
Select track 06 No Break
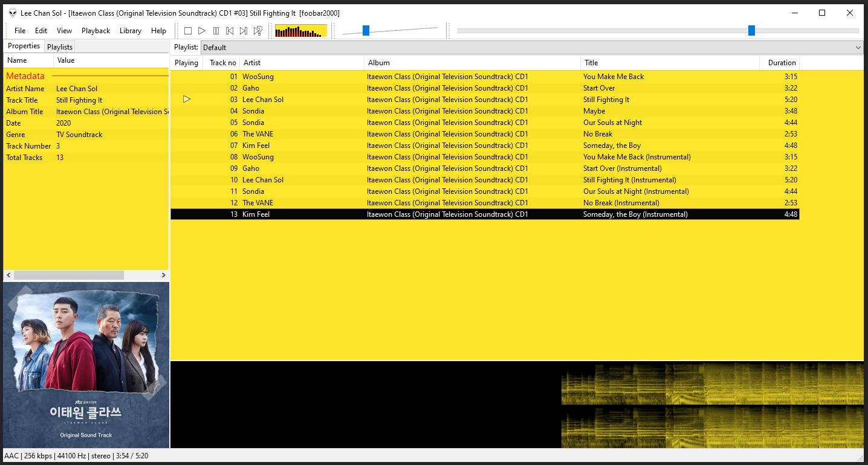pyautogui.click(x=485, y=134)
